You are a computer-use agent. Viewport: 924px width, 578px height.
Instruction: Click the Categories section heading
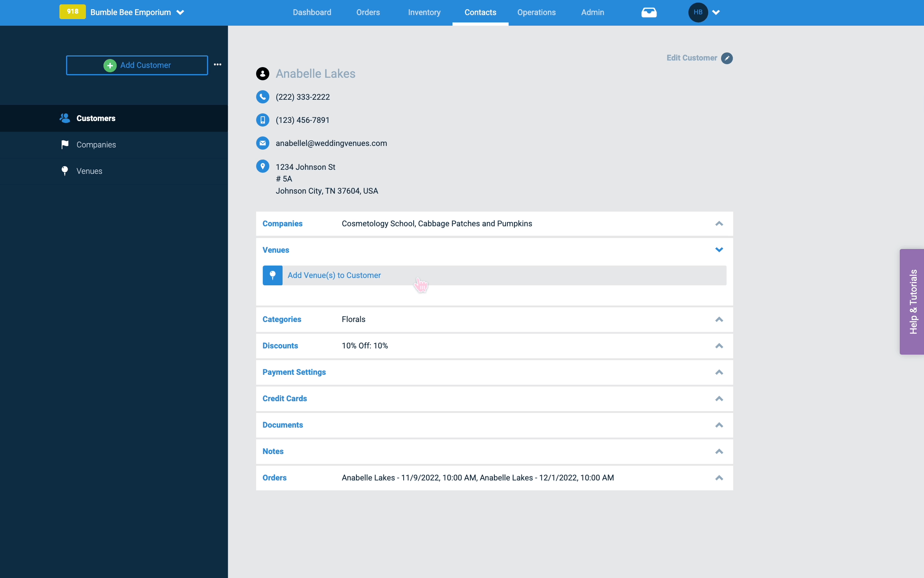[x=282, y=319]
